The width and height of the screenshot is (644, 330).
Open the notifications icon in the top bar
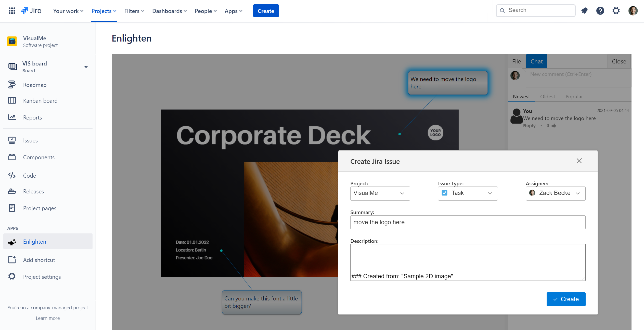coord(584,11)
